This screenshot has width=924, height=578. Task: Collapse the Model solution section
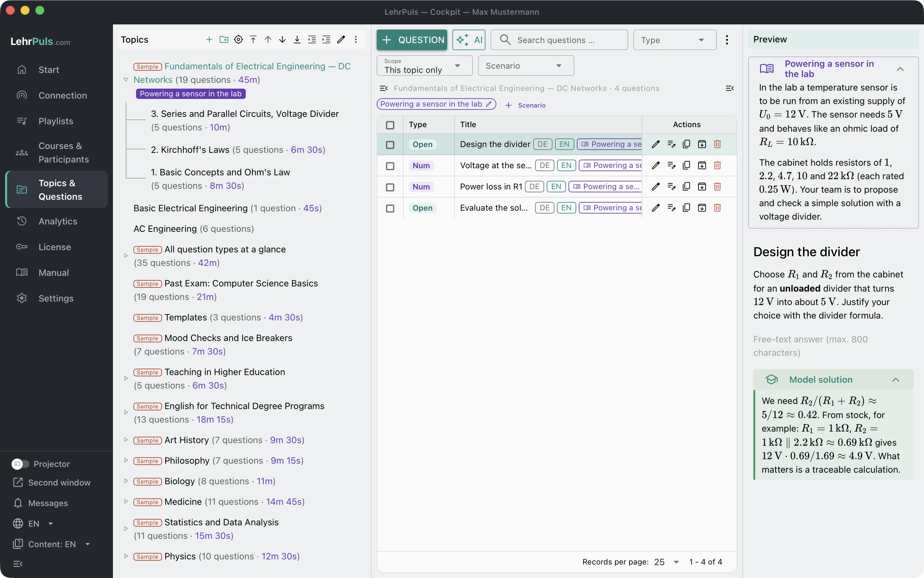896,380
